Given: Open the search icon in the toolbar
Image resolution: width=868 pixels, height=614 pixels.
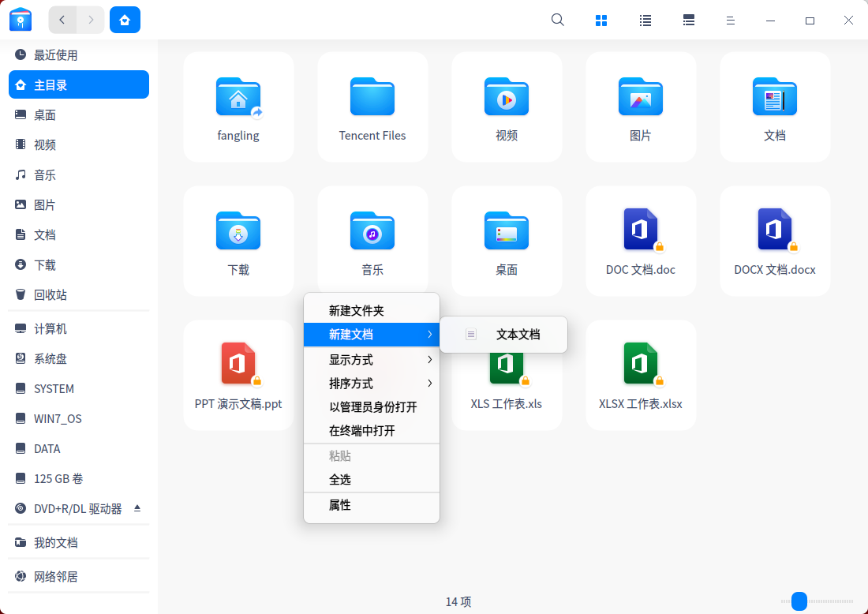Looking at the screenshot, I should 558,20.
